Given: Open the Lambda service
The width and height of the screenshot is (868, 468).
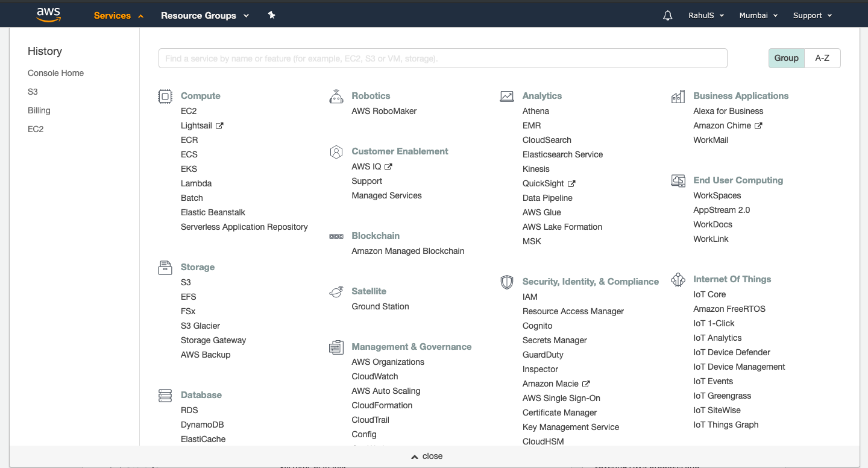Looking at the screenshot, I should (x=196, y=183).
